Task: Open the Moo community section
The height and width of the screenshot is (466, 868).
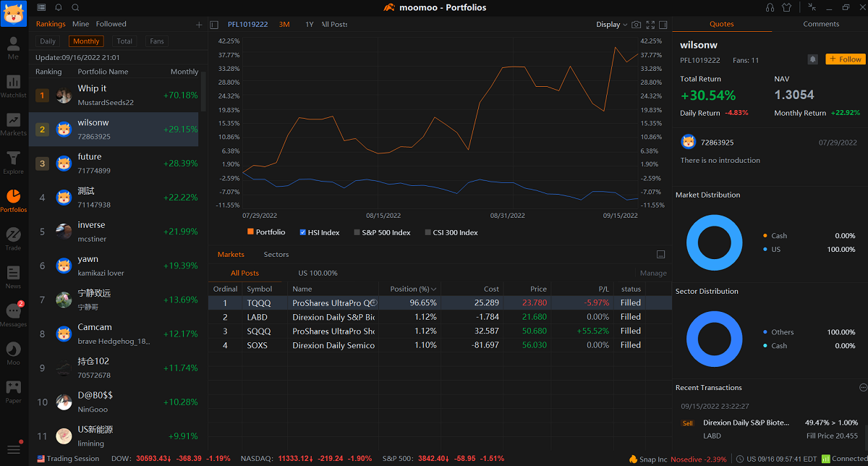Action: tap(13, 352)
